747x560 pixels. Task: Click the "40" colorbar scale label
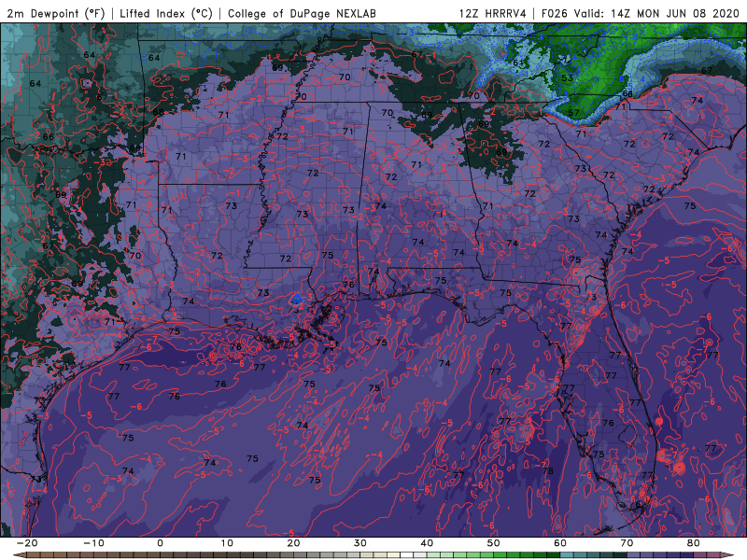pos(427,543)
